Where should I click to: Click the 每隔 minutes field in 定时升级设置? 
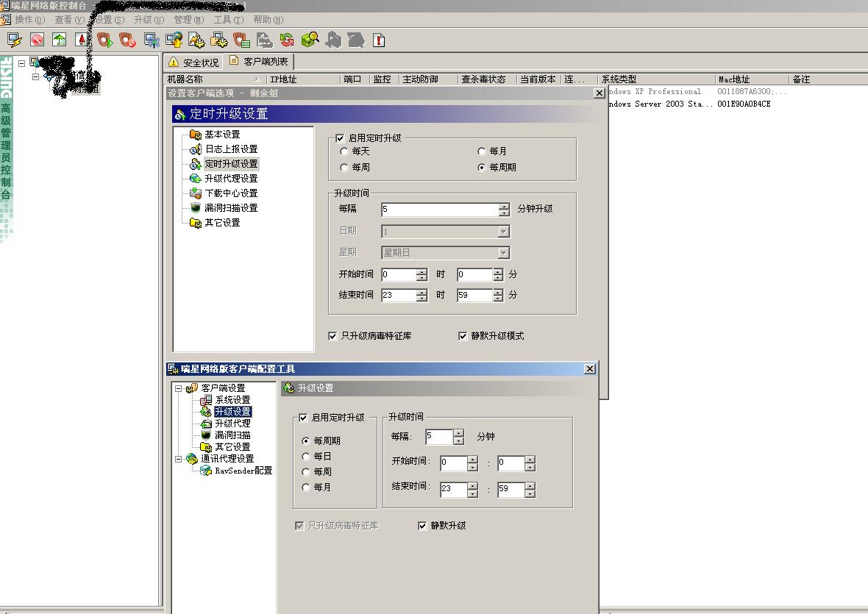point(439,210)
